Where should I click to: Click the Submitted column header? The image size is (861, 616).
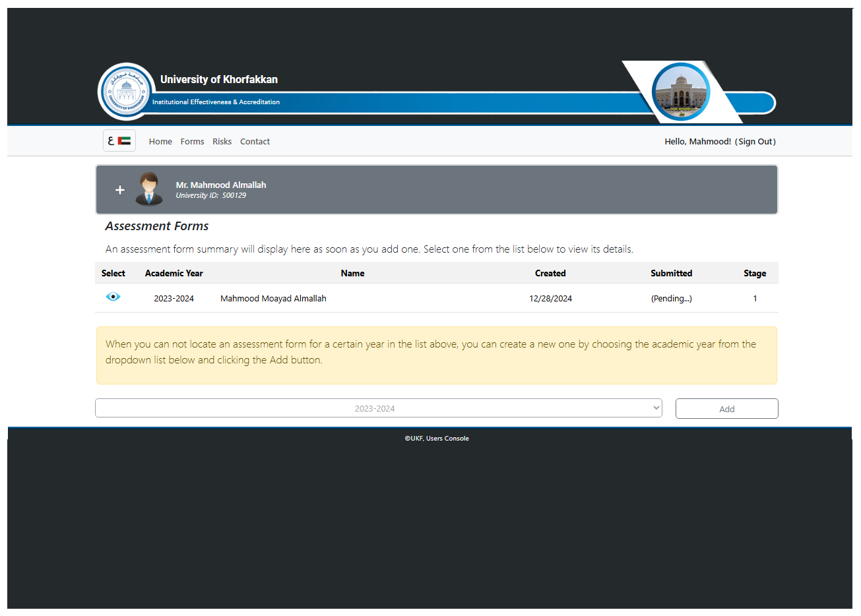tap(671, 273)
